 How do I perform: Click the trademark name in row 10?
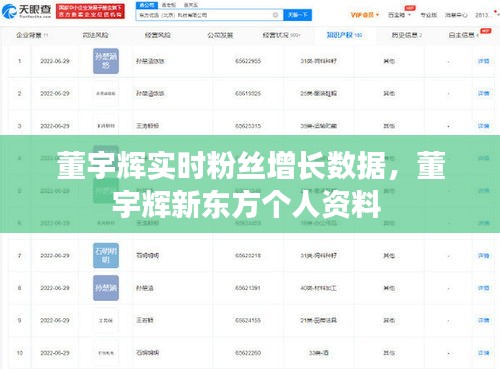[x=147, y=353]
